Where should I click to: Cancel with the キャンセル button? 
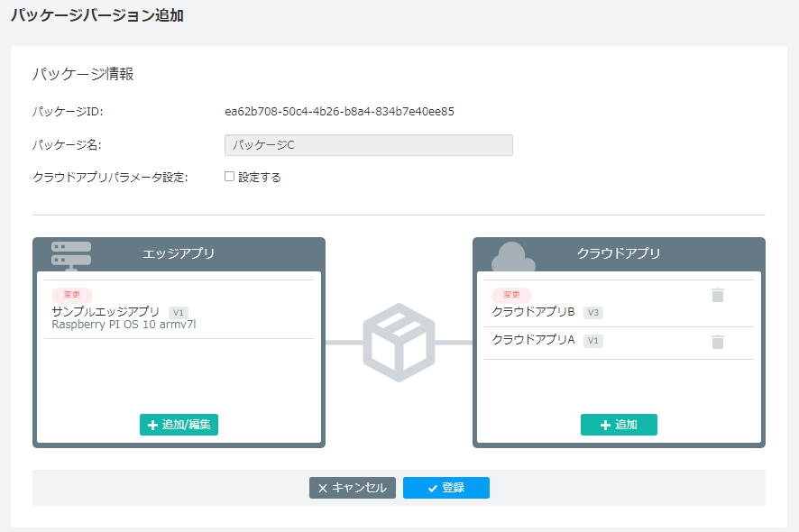coord(352,488)
